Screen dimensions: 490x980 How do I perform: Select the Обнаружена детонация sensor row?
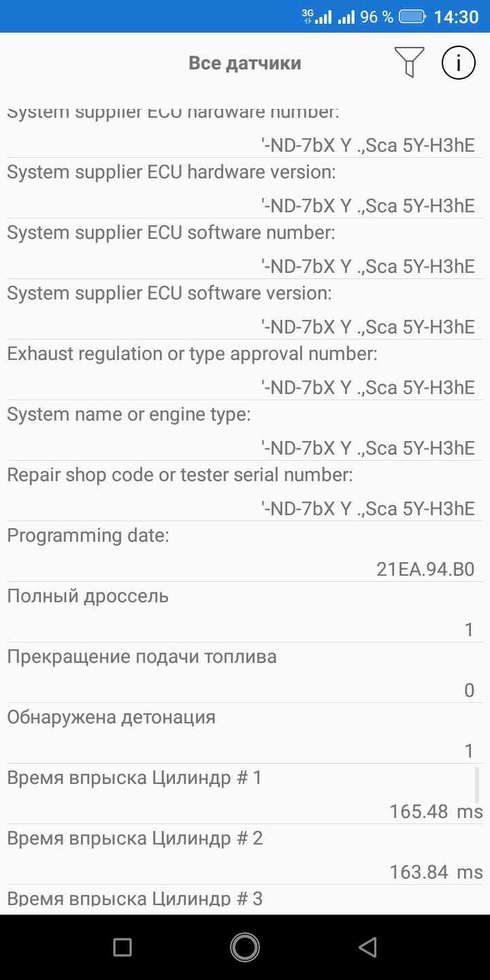[245, 734]
